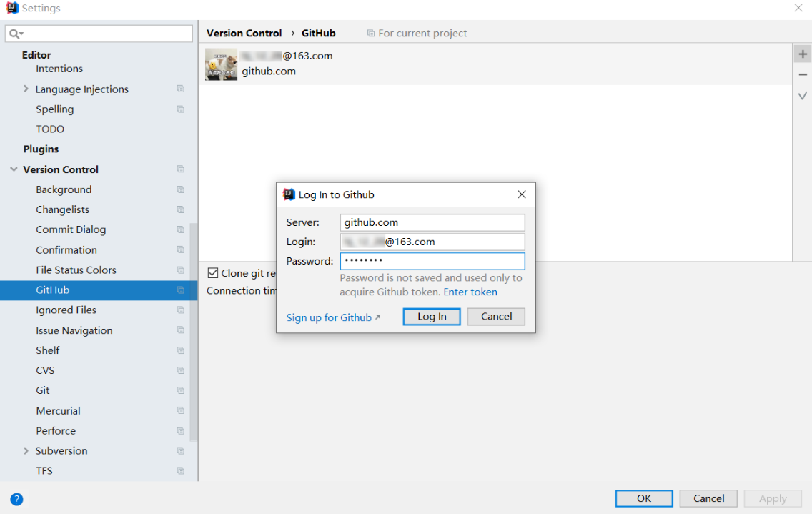The image size is (812, 514).
Task: Click project-level icon beside TFS
Action: [x=180, y=470]
